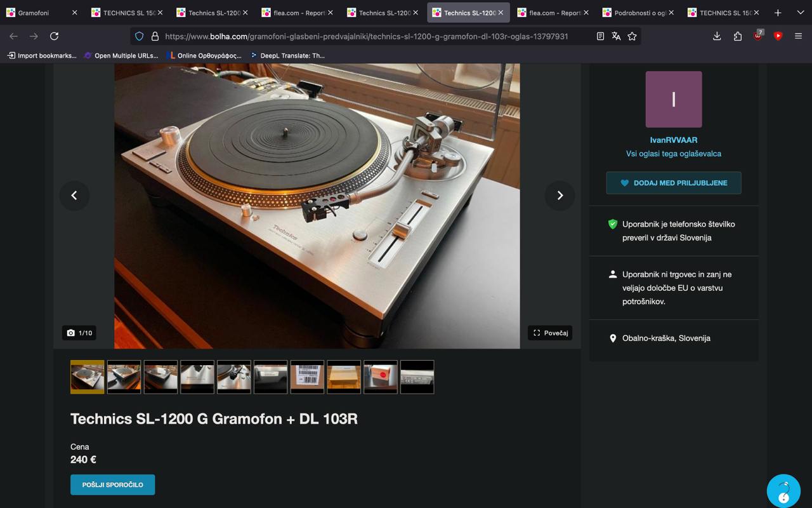Open the Firefox hamburger menu
The height and width of the screenshot is (508, 812).
point(798,36)
